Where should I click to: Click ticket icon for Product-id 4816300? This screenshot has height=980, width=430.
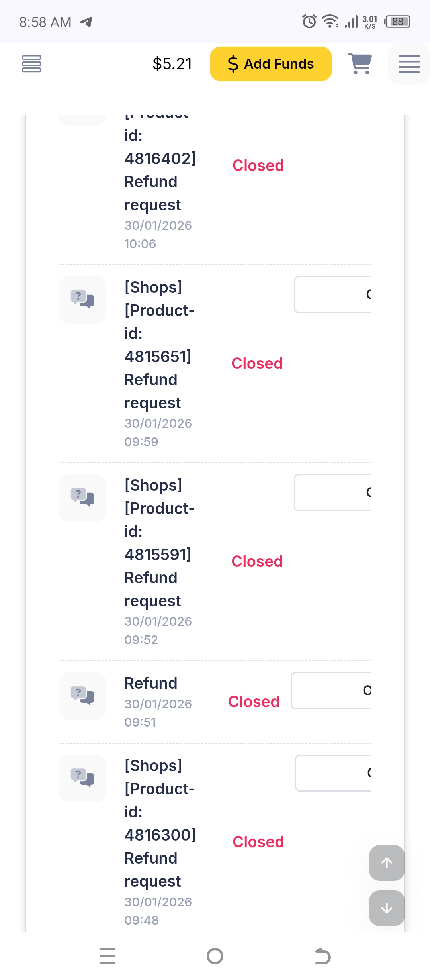[x=82, y=778]
